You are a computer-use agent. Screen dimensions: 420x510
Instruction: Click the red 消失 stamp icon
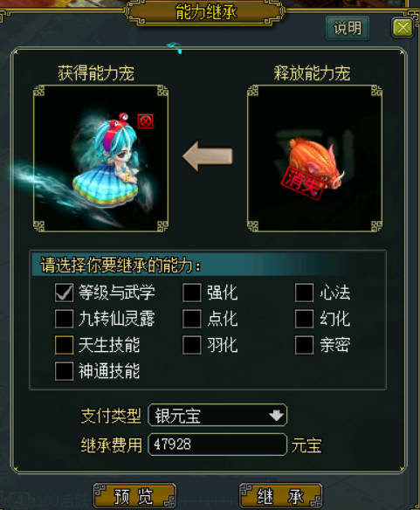tap(302, 183)
